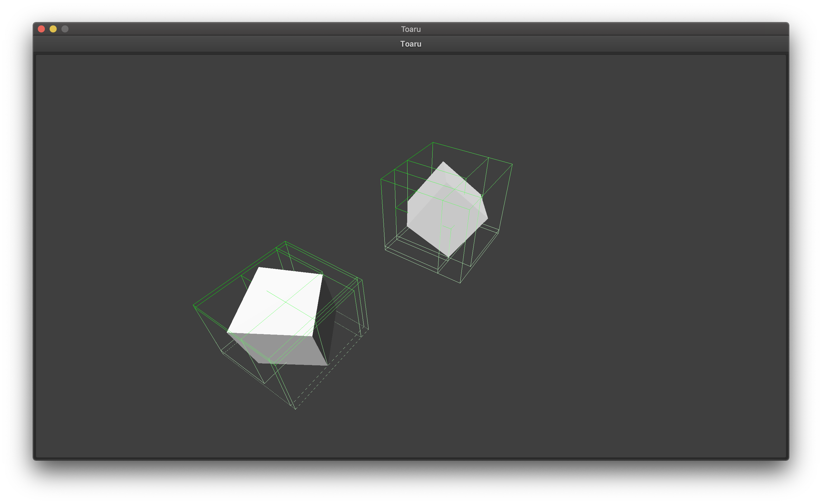The image size is (822, 504).
Task: Click the leftmost corner of the left green wireframe
Action: click(193, 305)
